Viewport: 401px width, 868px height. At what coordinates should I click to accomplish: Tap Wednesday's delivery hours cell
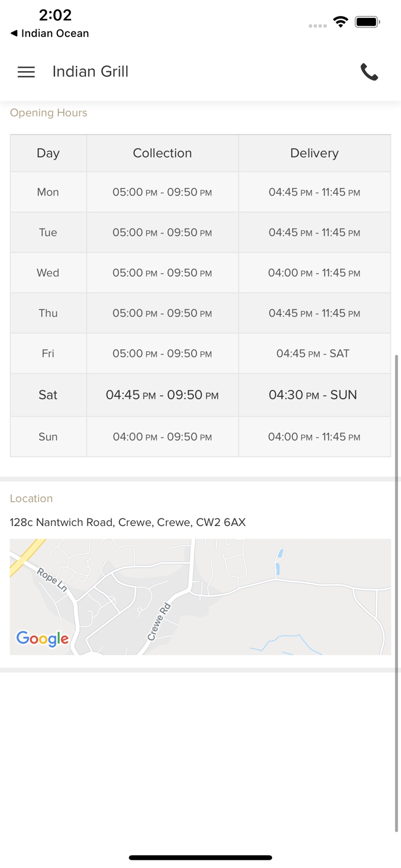click(314, 273)
